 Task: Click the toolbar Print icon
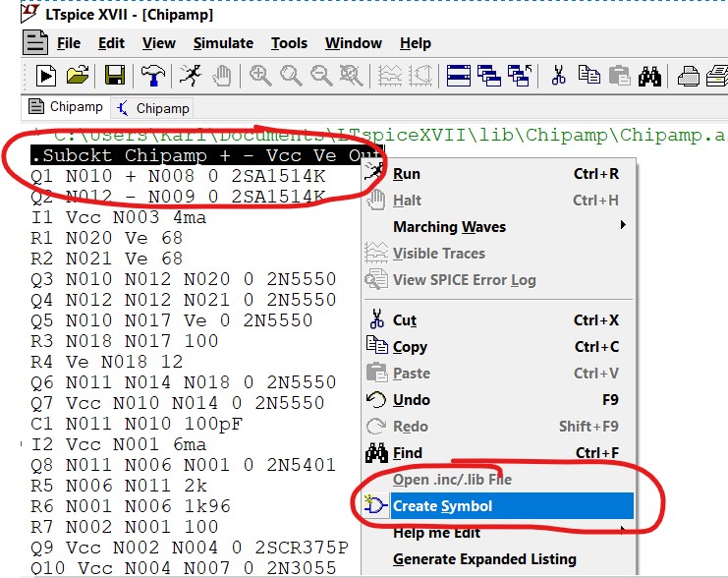coord(688,76)
